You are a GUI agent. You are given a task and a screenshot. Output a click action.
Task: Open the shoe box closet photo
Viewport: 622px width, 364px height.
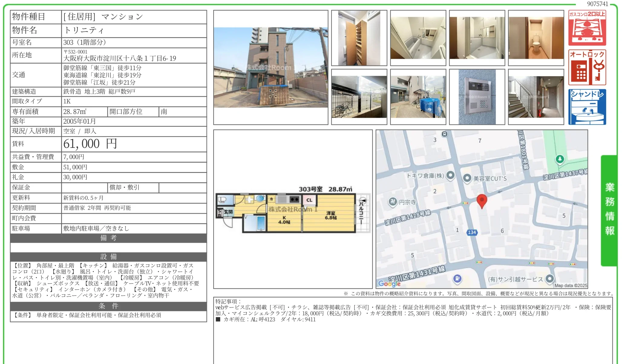click(359, 38)
